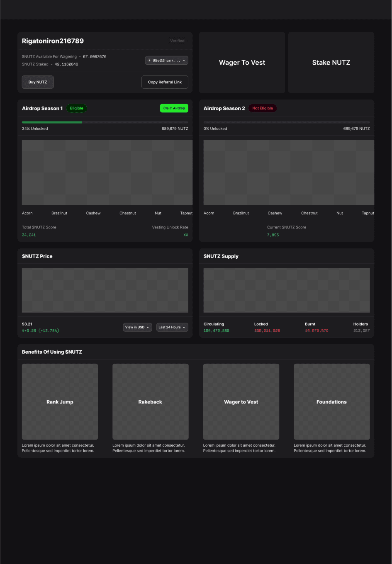Open the Wager To Vest card
This screenshot has height=564, width=392.
click(242, 63)
